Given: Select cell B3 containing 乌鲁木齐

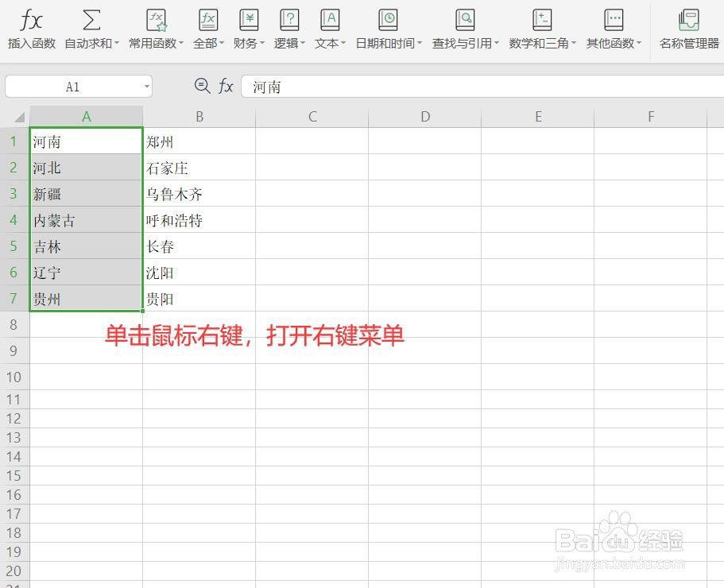Looking at the screenshot, I should [199, 194].
